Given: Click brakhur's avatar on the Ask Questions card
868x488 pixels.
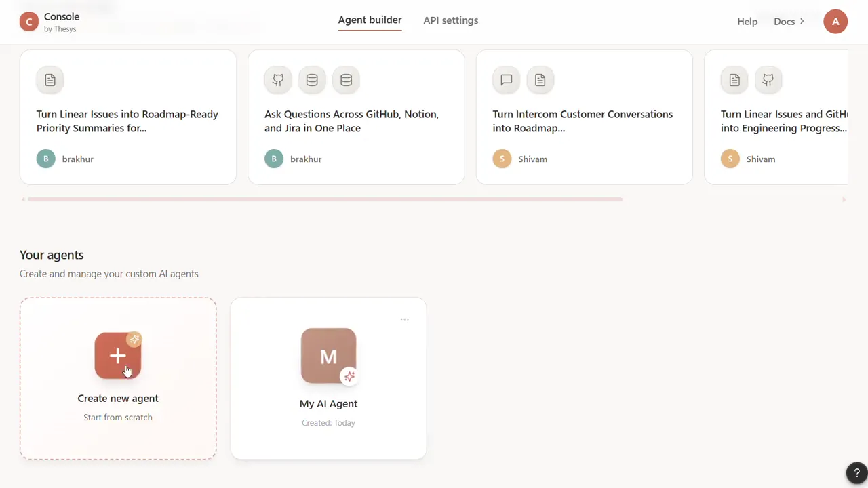Looking at the screenshot, I should 273,159.
